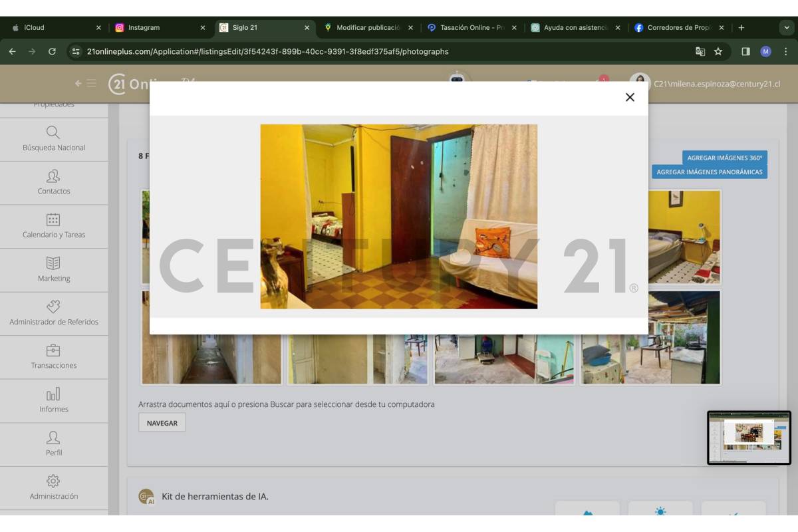Open the Chrome three-dot menu
Screen dimensions: 798x532
coord(785,51)
